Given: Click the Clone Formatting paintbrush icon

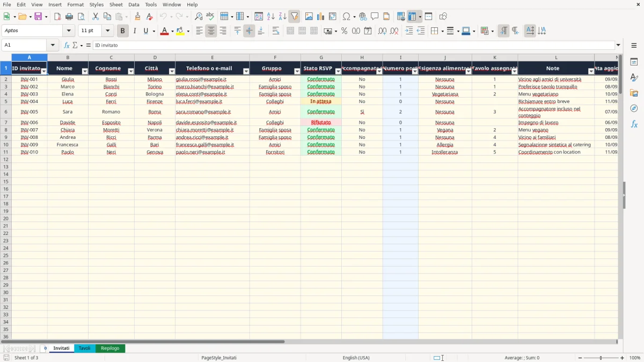Looking at the screenshot, I should click(138, 17).
